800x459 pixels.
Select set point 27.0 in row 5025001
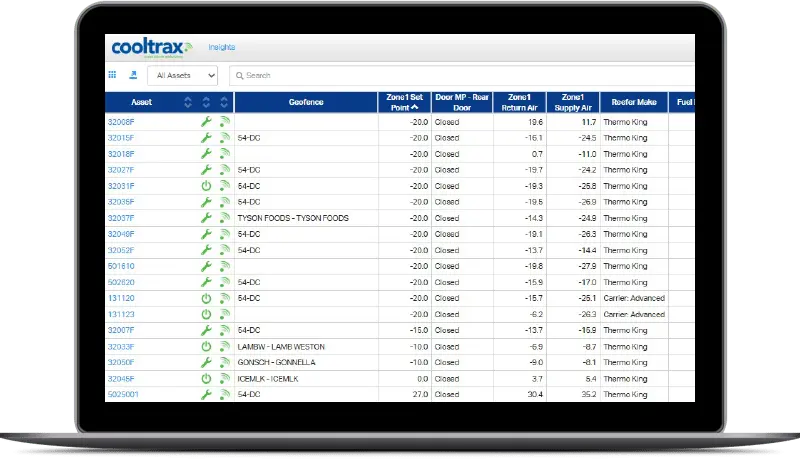[x=419, y=394]
